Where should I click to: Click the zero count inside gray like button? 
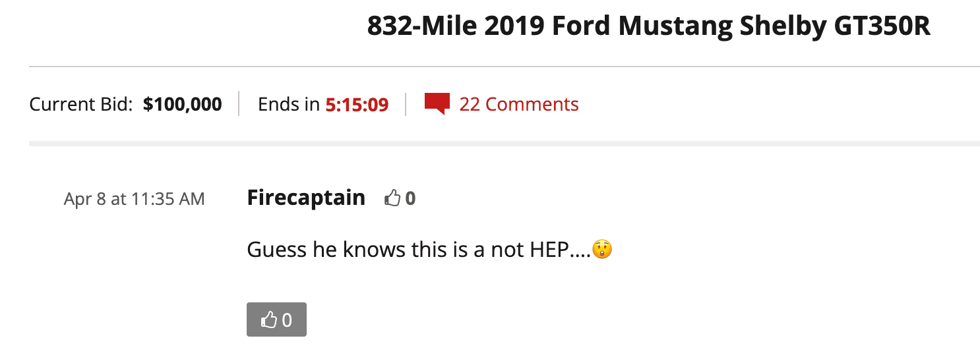click(287, 320)
